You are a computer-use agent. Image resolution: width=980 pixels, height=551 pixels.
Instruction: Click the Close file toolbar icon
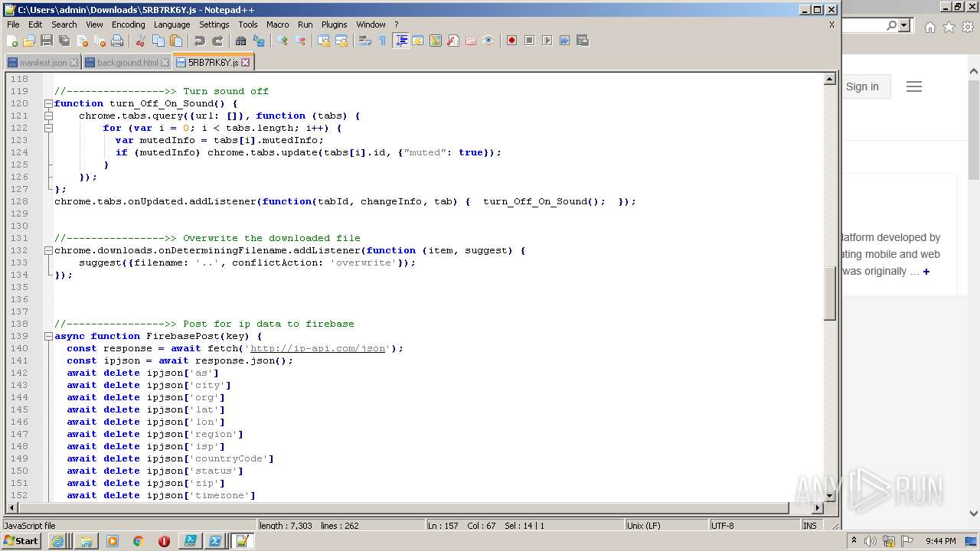[82, 41]
